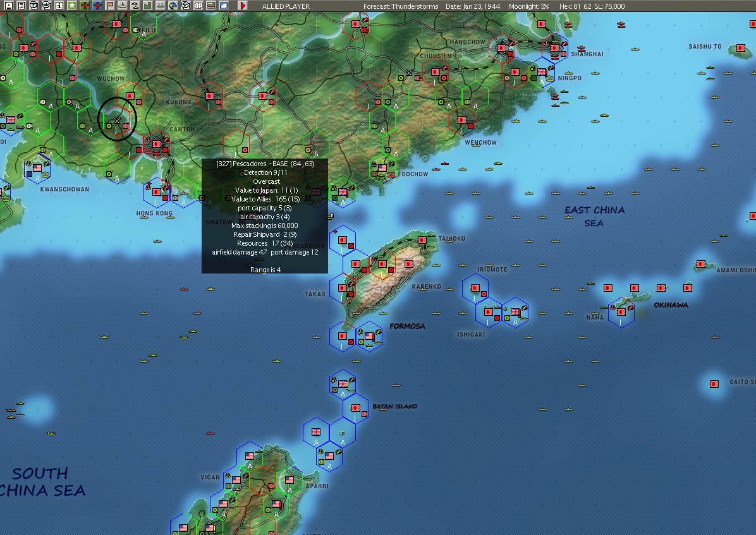Select the Japanese base at Canton

tap(157, 144)
